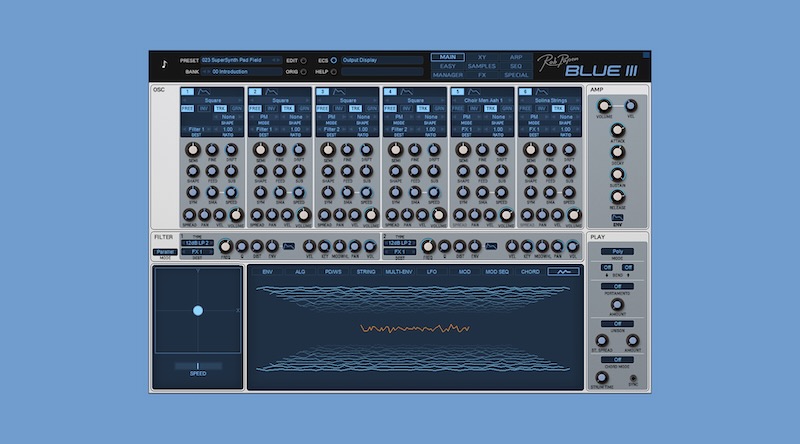The width and height of the screenshot is (800, 444).
Task: Open Filter 1 type 12dB LP 2 selector
Action: pos(197,243)
